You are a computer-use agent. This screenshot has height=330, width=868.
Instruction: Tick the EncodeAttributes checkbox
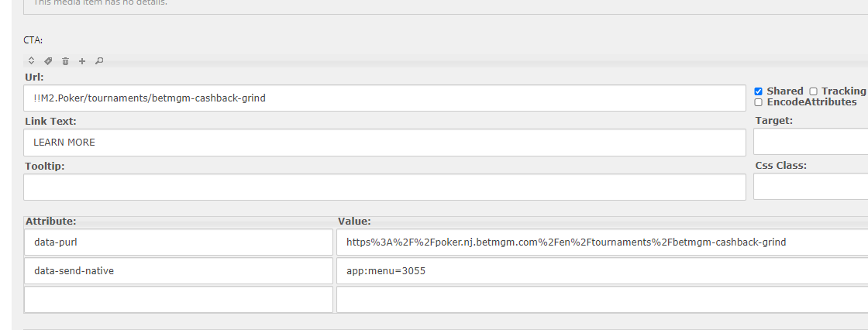759,102
